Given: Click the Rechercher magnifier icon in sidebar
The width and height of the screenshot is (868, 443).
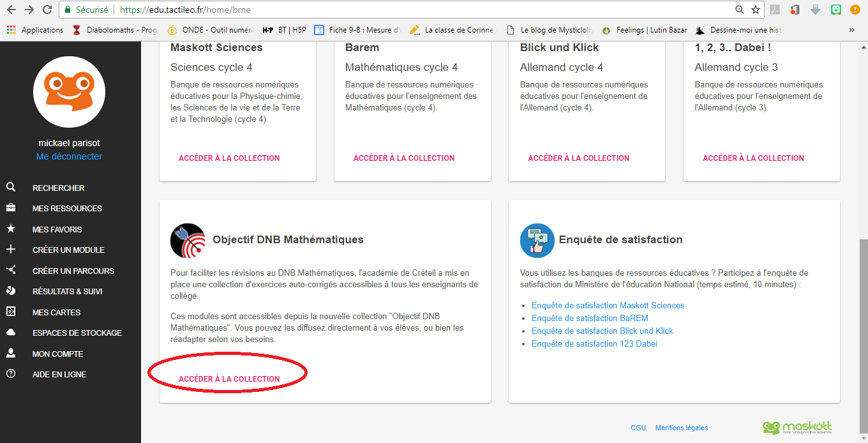Looking at the screenshot, I should 11,188.
